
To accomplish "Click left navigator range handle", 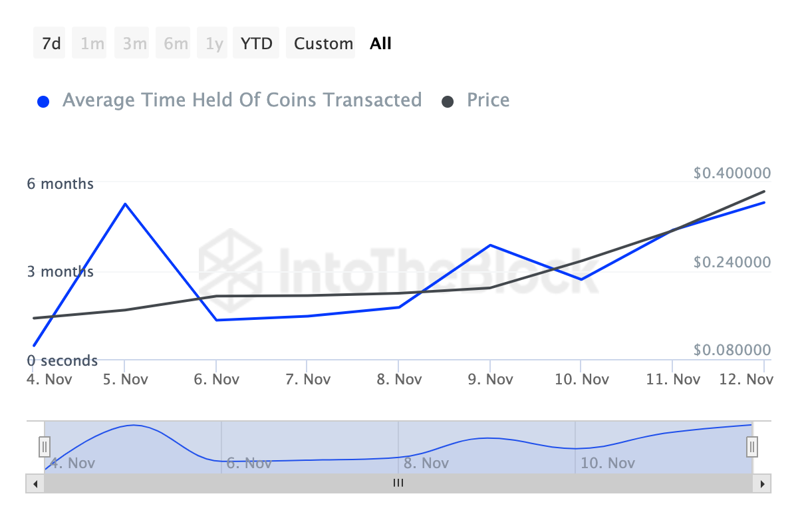I will click(45, 446).
